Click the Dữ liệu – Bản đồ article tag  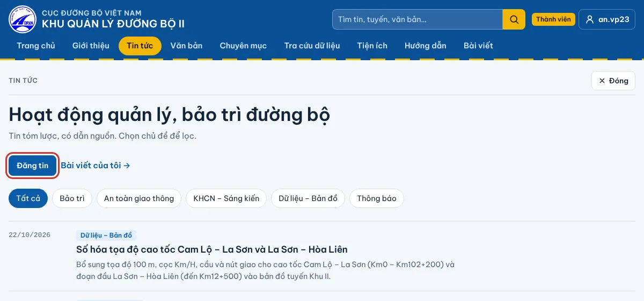click(106, 235)
